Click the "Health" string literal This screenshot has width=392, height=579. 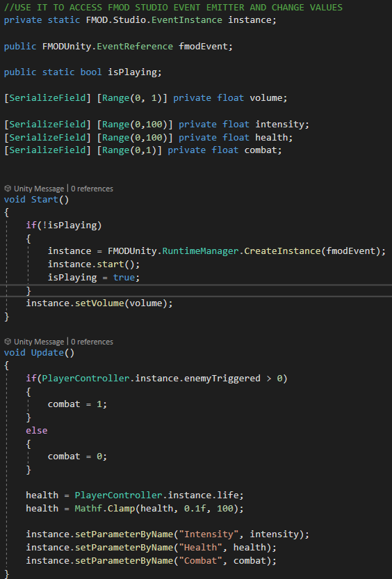click(x=201, y=547)
